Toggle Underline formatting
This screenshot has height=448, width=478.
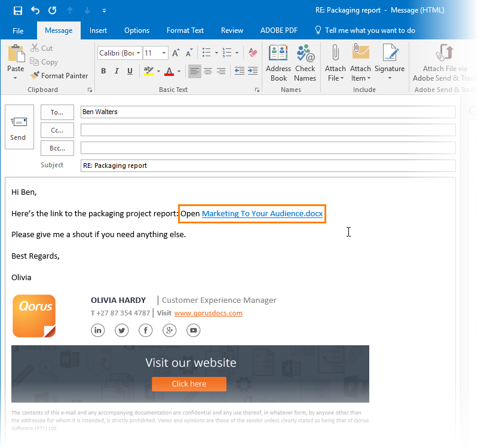[130, 71]
